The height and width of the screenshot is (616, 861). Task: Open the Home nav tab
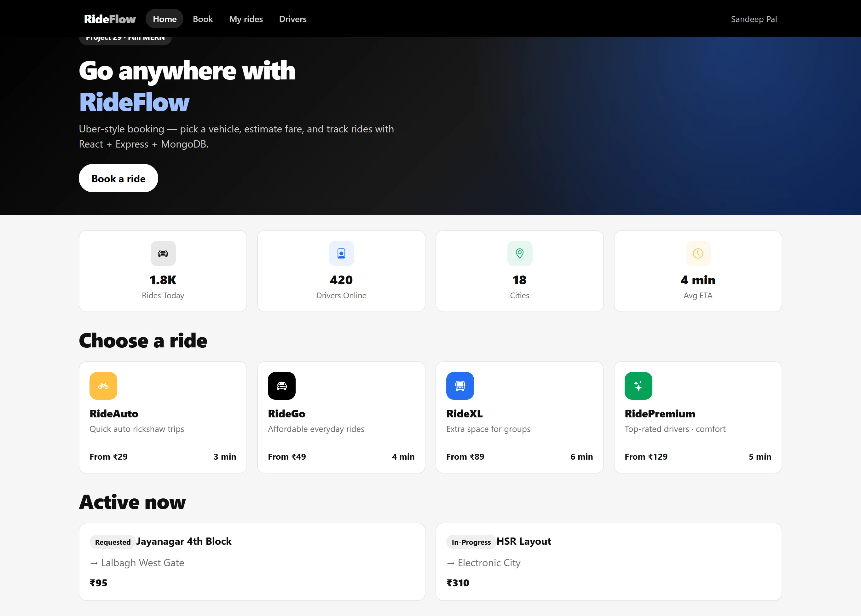click(165, 19)
